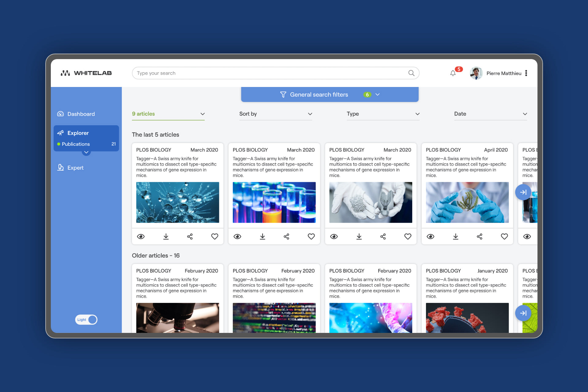588x392 pixels.
Task: Open virus article image January 2020
Action: tap(467, 318)
